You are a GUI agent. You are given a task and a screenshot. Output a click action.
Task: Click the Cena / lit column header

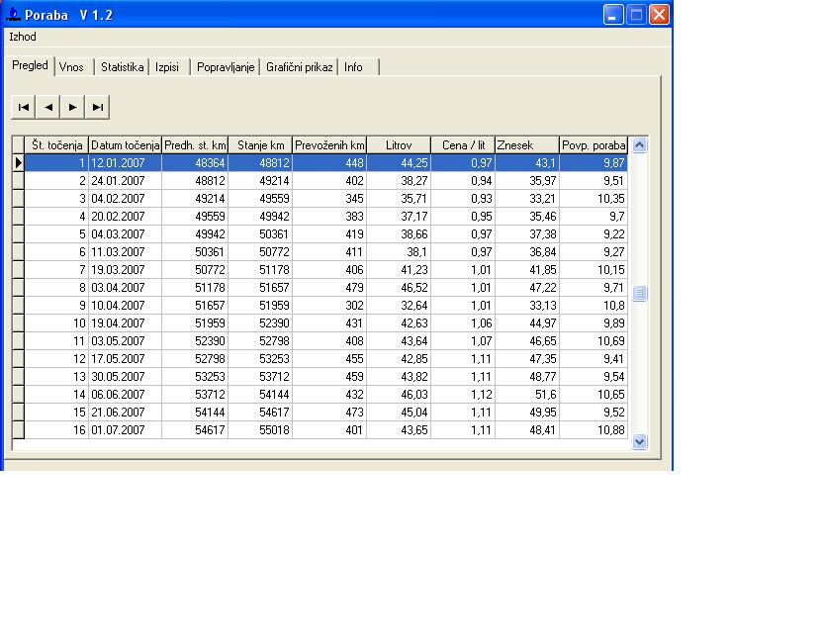click(x=463, y=145)
